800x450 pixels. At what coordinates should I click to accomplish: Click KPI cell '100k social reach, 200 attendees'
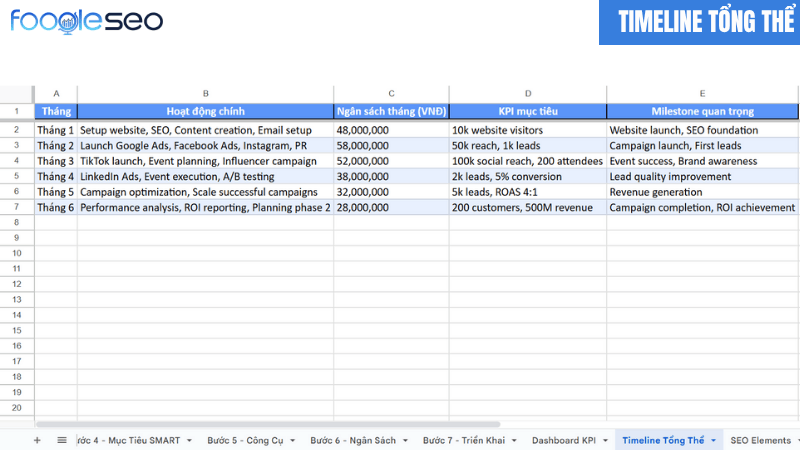point(528,161)
